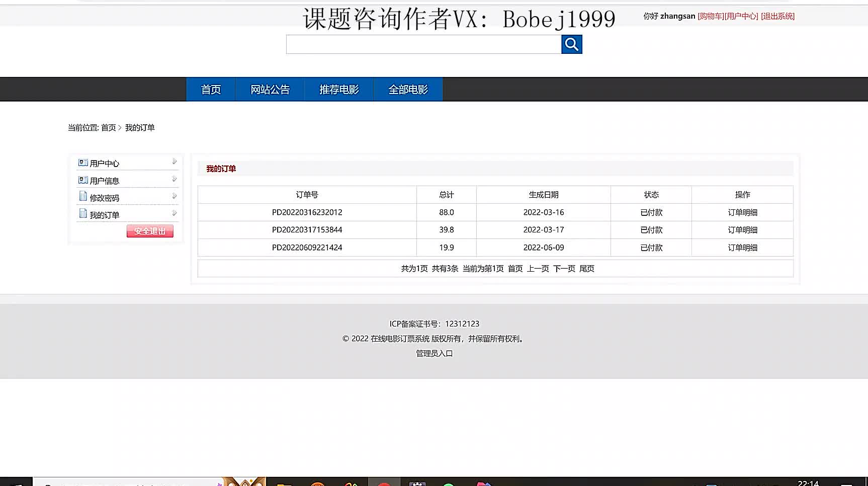Click the 生成日期 column header
This screenshot has width=868, height=486.
click(x=543, y=195)
